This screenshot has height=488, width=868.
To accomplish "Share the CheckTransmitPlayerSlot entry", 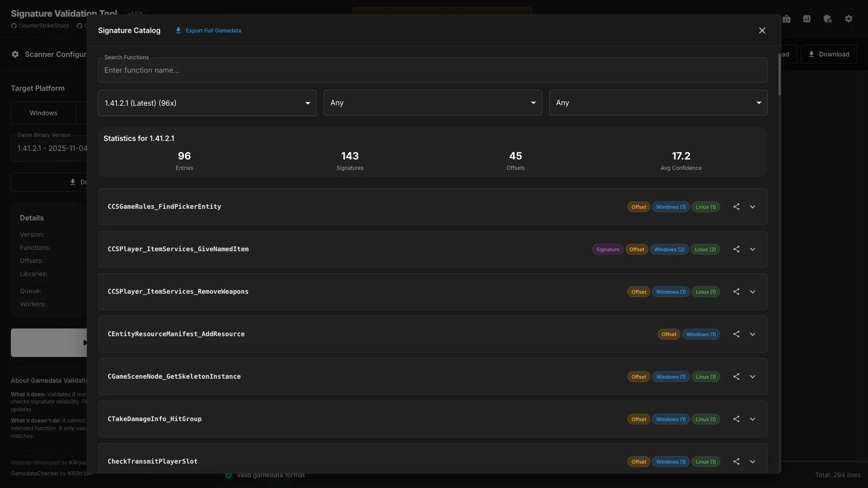I will [x=736, y=461].
